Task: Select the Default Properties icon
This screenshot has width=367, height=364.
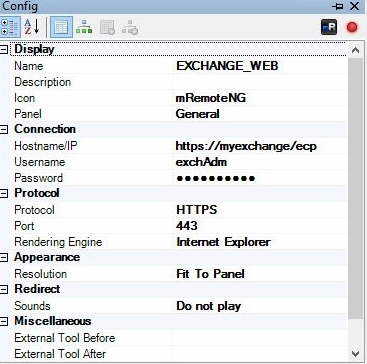Action: 107,27
